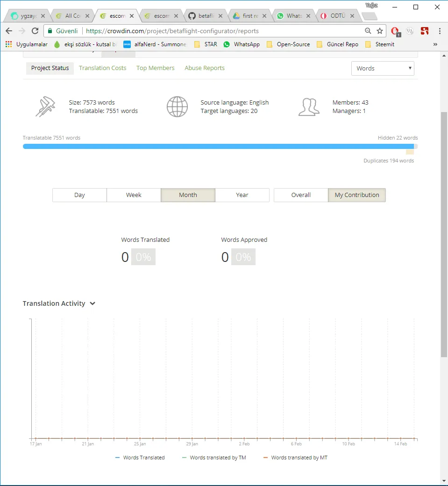Image resolution: width=448 pixels, height=486 pixels.
Task: Close the first re tab
Action: tap(264, 16)
